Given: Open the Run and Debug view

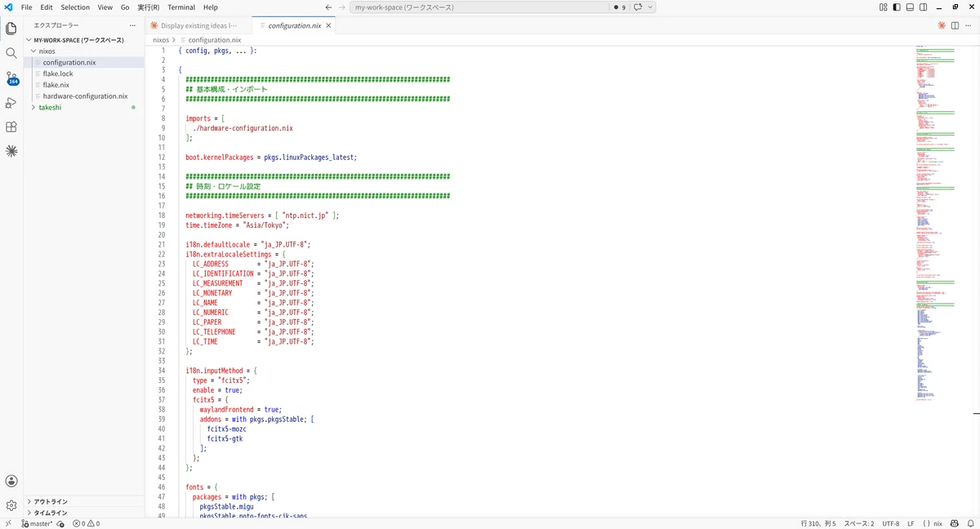Looking at the screenshot, I should pos(11,103).
